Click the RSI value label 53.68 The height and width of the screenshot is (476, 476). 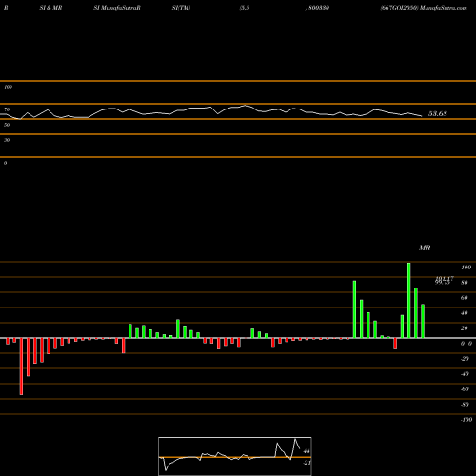438,113
